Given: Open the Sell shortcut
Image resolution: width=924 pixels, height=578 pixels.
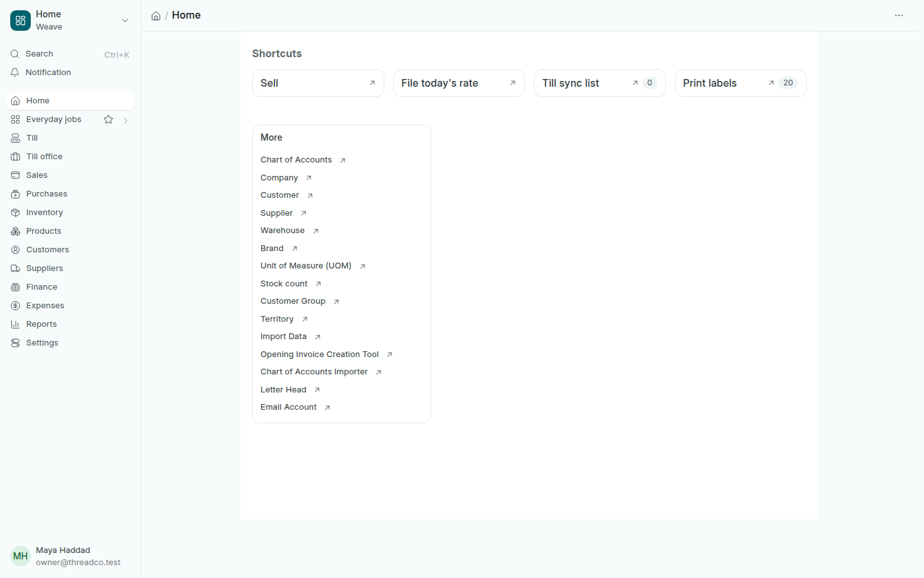Looking at the screenshot, I should pyautogui.click(x=318, y=83).
